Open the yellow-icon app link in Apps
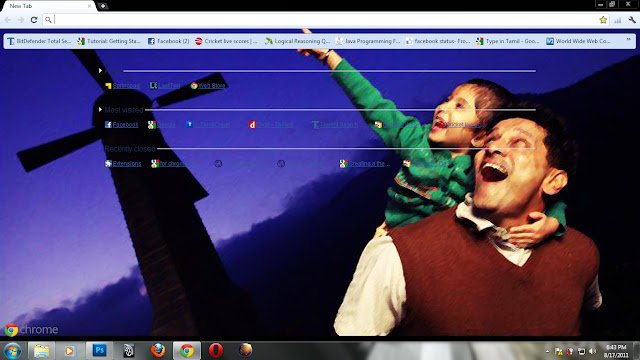 point(122,85)
